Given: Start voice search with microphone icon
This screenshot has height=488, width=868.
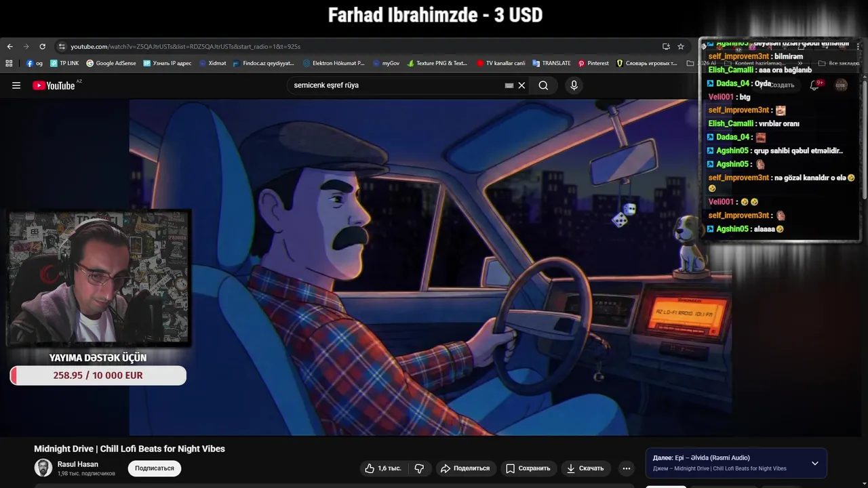Looking at the screenshot, I should pyautogui.click(x=574, y=85).
